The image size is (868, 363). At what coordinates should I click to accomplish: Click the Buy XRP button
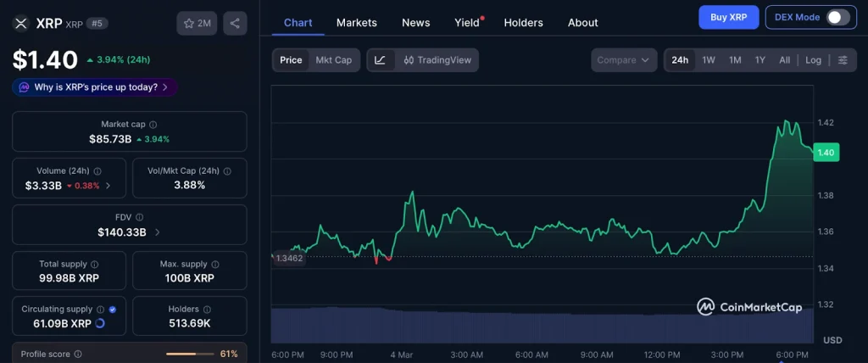click(728, 17)
